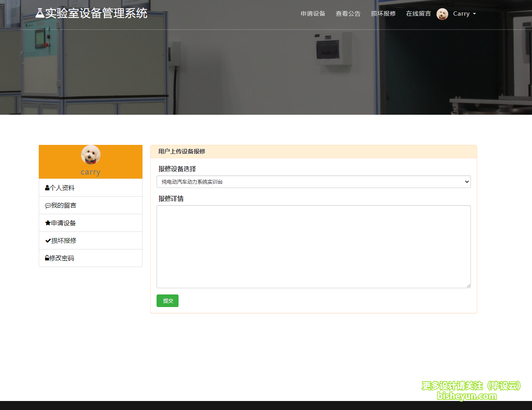The height and width of the screenshot is (410, 532).
Task: Open 损坏报修 from the sidebar menu
Action: click(x=63, y=240)
